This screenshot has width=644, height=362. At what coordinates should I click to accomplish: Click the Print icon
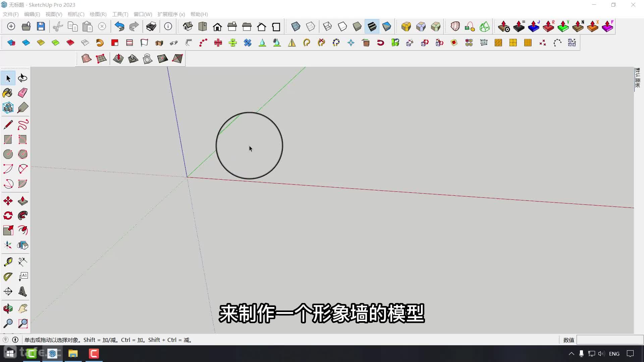coord(151,26)
